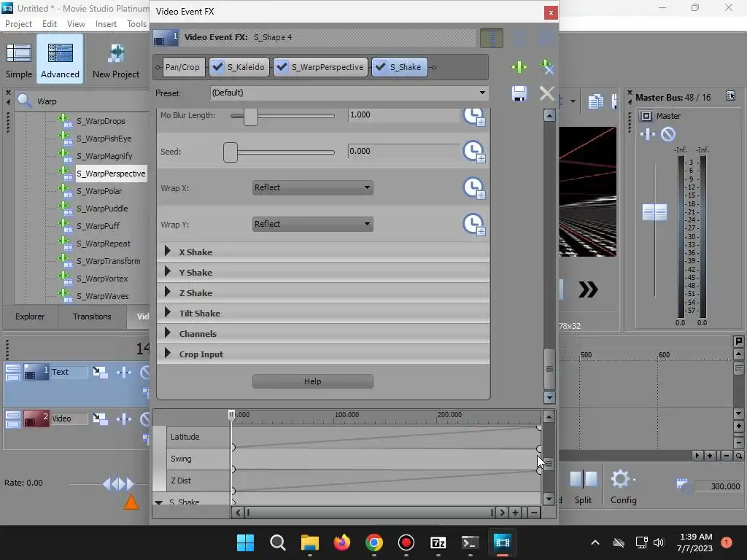Click the FX panel scroll down arrow

click(x=549, y=397)
